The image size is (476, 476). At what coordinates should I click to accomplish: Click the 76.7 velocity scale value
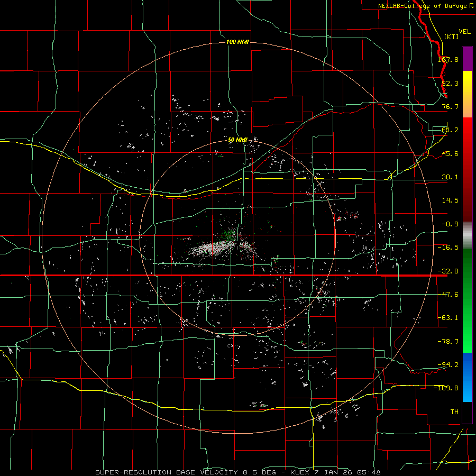[x=450, y=106]
